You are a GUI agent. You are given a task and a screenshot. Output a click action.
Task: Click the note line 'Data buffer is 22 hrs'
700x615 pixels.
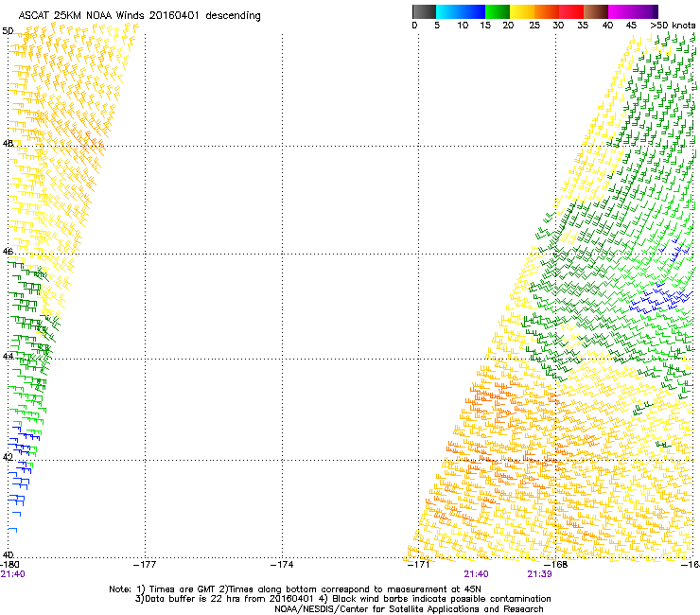tap(342, 599)
